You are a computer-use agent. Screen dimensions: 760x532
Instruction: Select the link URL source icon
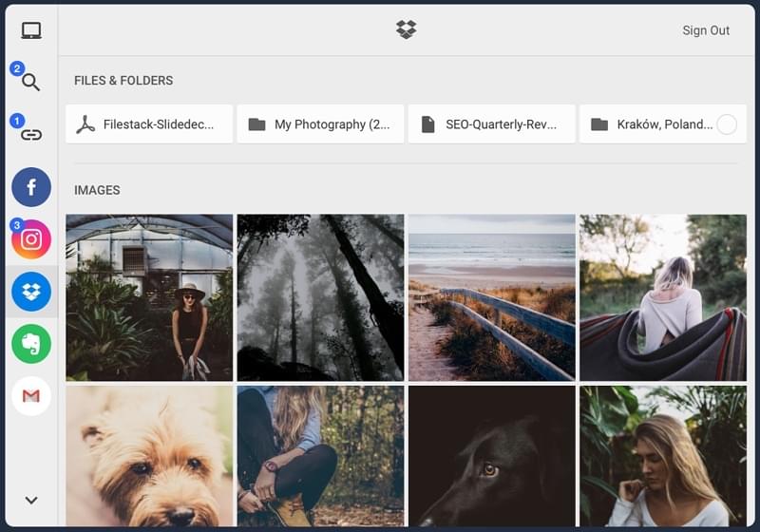tap(30, 134)
